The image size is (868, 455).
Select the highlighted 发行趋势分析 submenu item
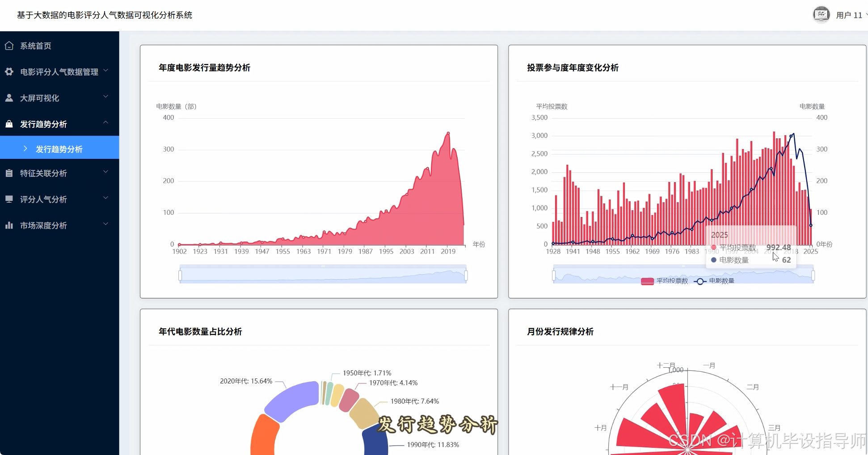(x=59, y=148)
